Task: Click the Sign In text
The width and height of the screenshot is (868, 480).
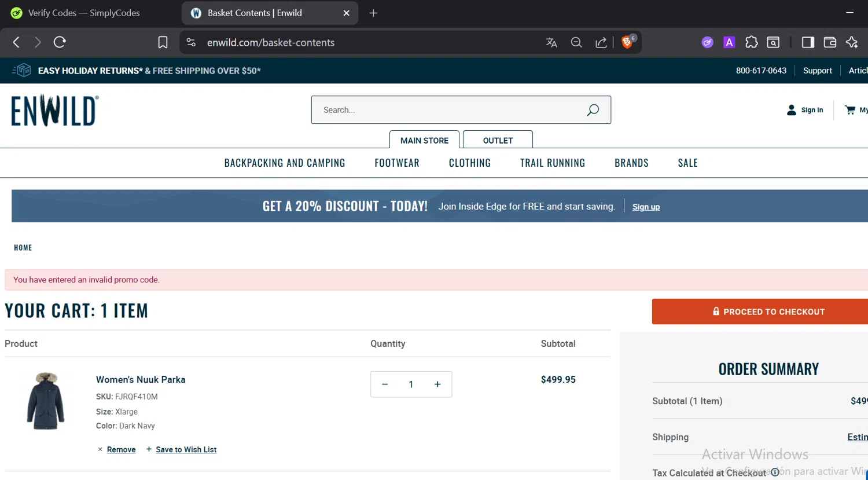Action: pyautogui.click(x=812, y=110)
